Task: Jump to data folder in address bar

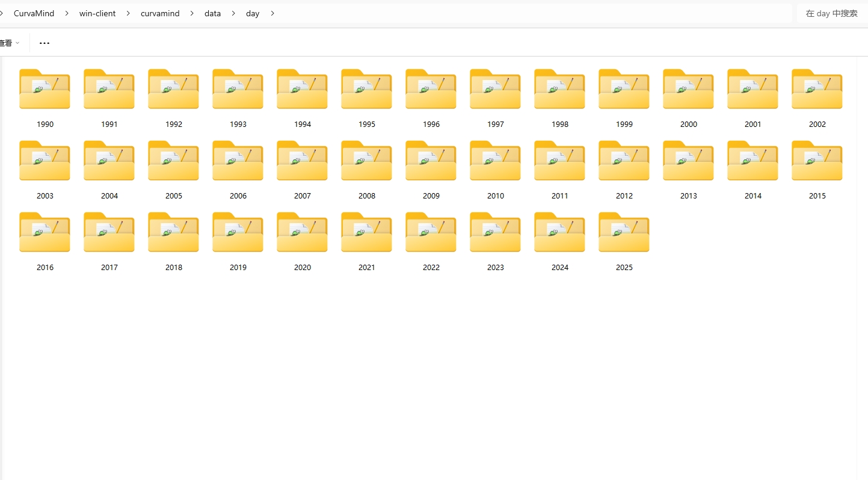Action: (212, 13)
